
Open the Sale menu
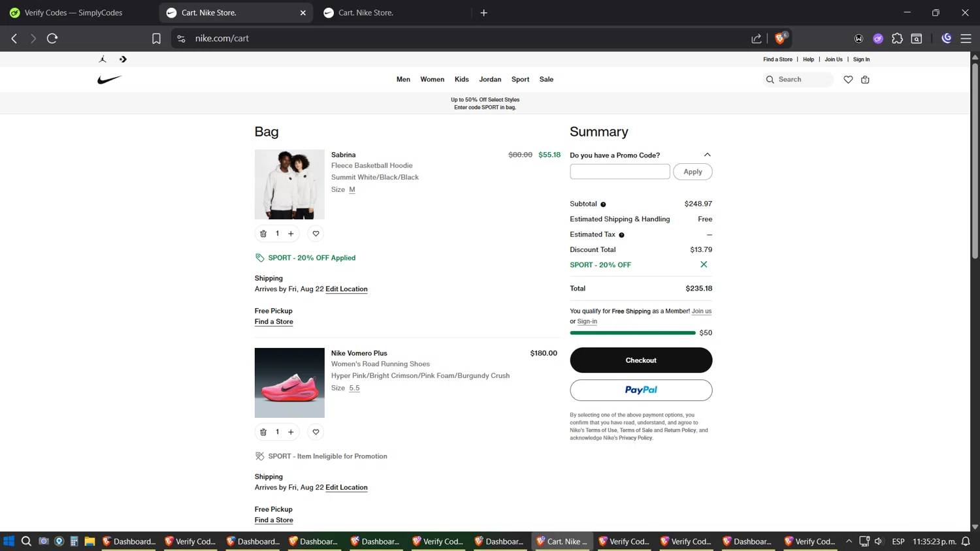546,80
